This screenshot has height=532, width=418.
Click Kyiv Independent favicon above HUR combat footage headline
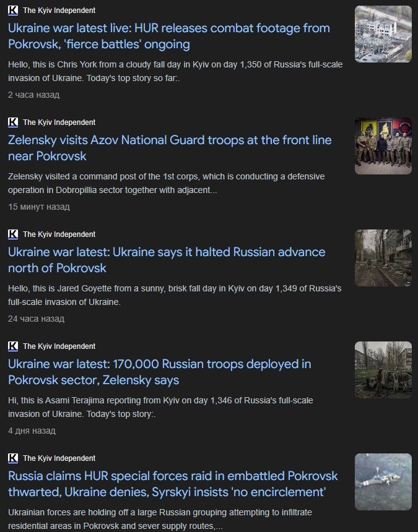pos(13,10)
